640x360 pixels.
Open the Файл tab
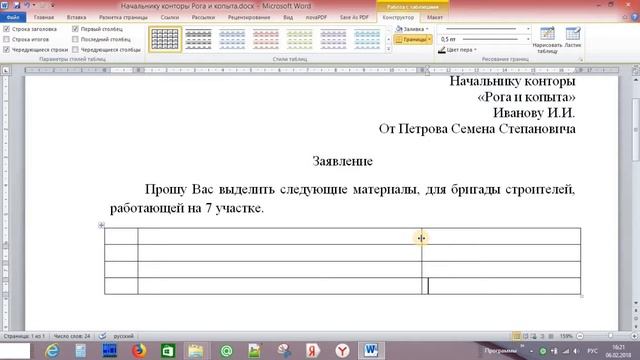[x=13, y=18]
